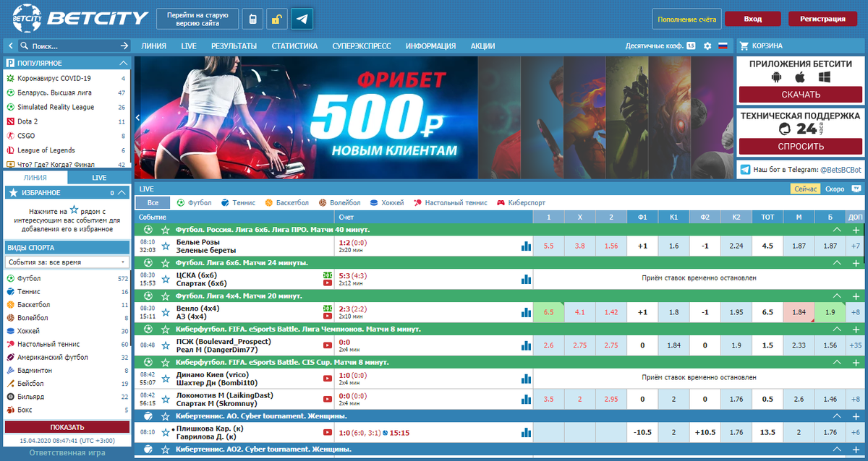Expand +7 extra markets for Белые Розы match

click(x=856, y=246)
